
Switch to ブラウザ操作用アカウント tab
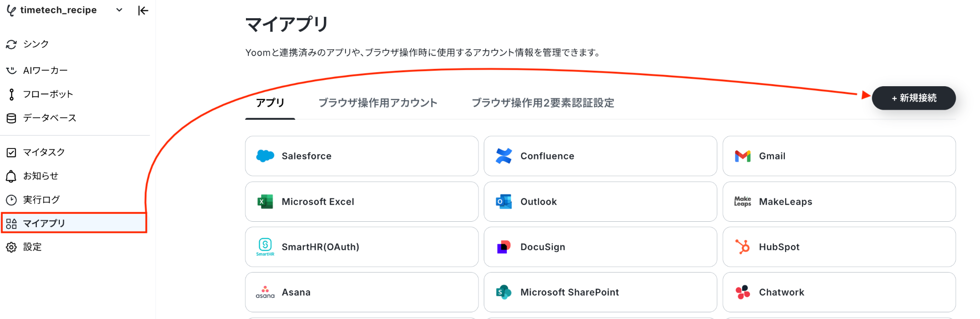coord(378,103)
